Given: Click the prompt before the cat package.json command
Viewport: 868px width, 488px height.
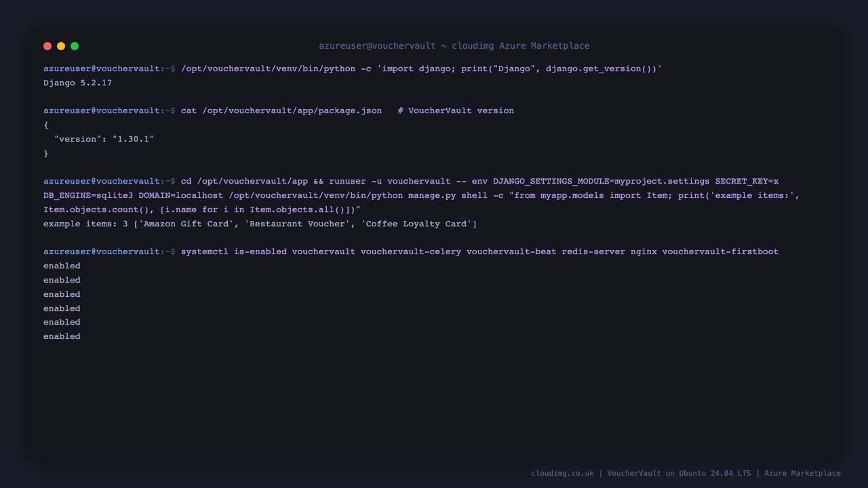Looking at the screenshot, I should [x=109, y=110].
